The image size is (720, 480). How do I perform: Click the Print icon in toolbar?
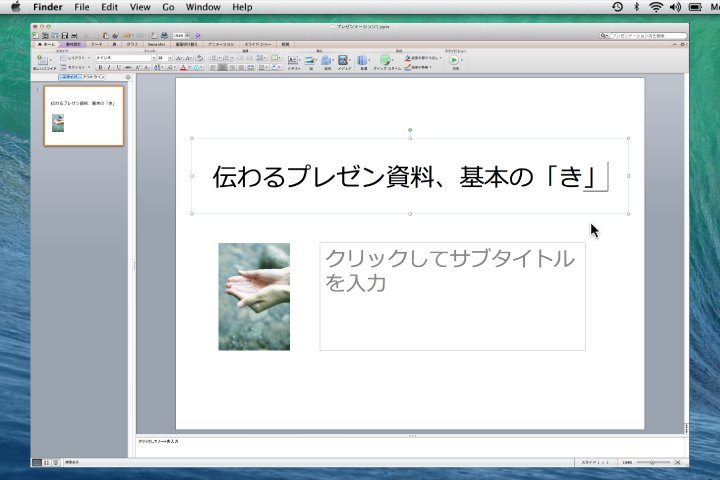click(x=74, y=36)
